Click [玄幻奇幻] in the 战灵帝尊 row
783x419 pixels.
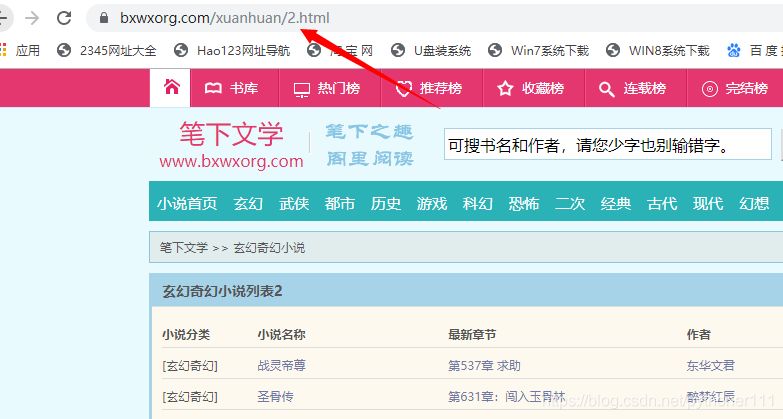click(190, 366)
